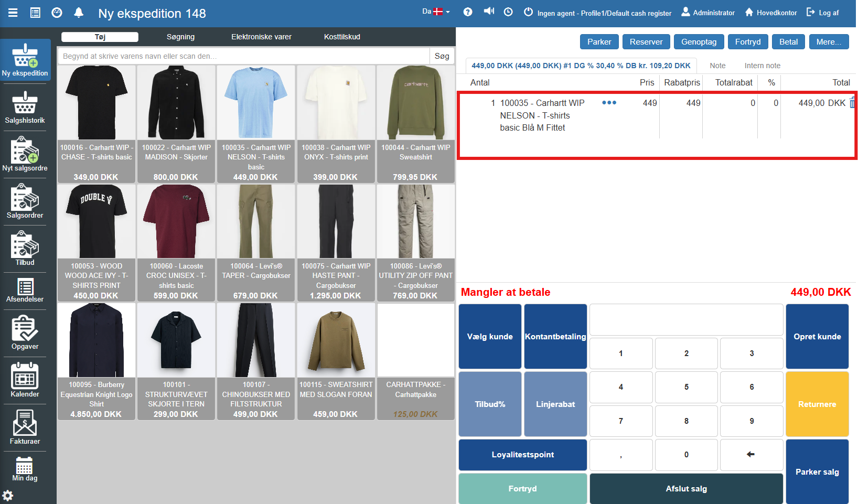The image size is (858, 504).
Task: Click the Genoptag button
Action: coord(699,42)
